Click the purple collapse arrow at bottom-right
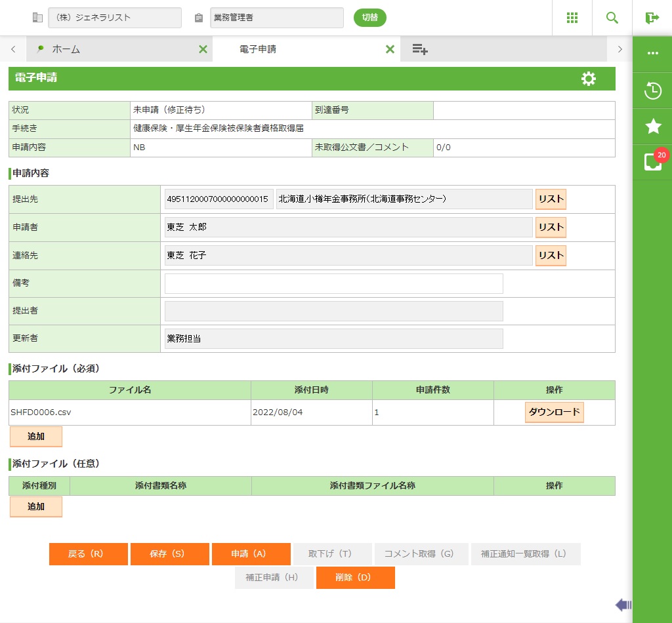 [x=623, y=605]
